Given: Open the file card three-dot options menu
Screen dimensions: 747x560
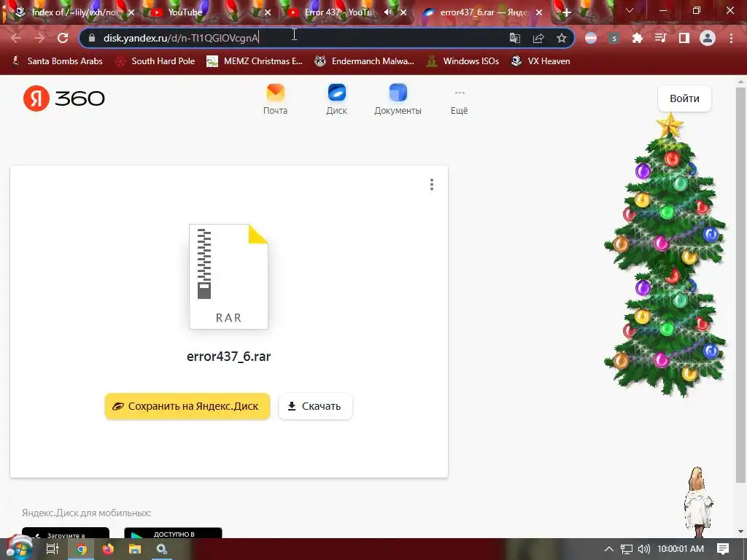Looking at the screenshot, I should coord(432,184).
